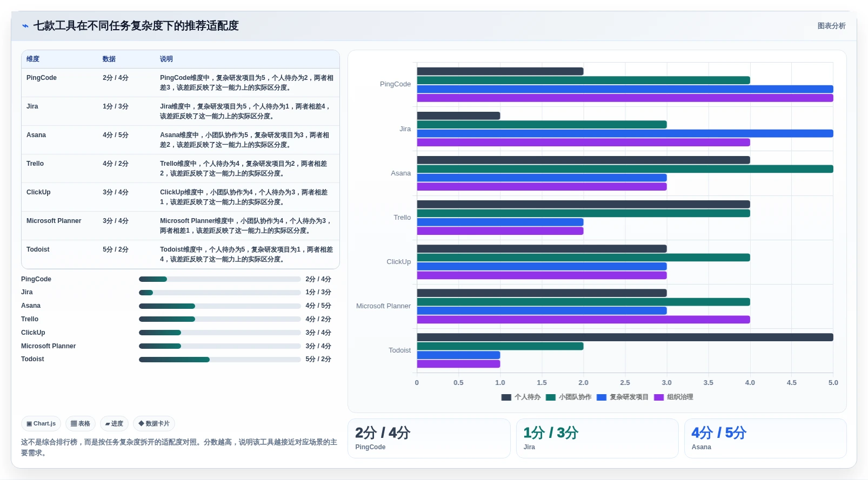Click Microsoft Planner's purple 组织治理 chart bar

click(583, 320)
